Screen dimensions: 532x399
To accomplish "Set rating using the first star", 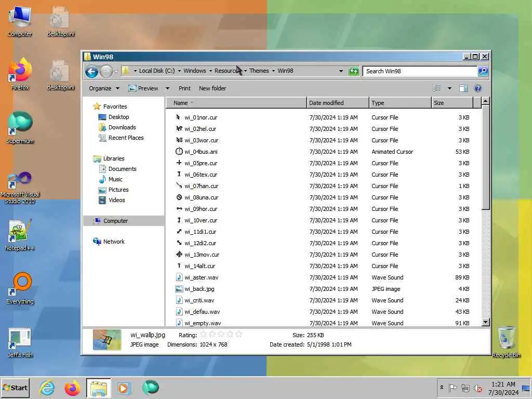I will (203, 335).
